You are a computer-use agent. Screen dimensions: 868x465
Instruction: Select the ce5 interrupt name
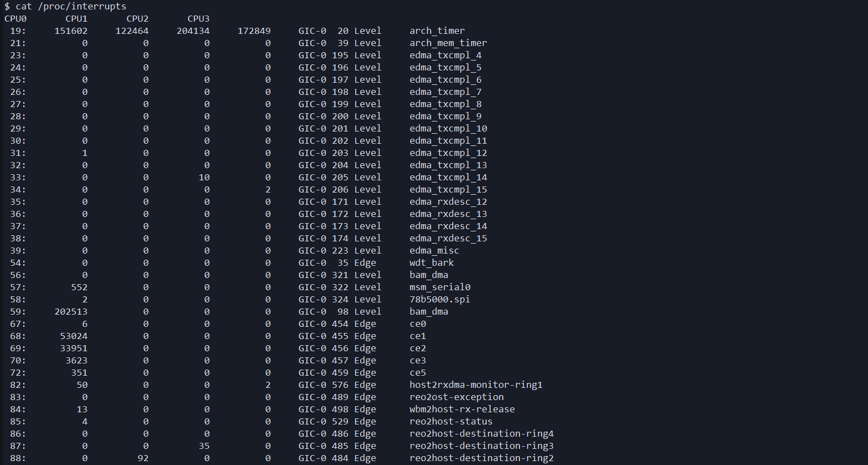[418, 373]
